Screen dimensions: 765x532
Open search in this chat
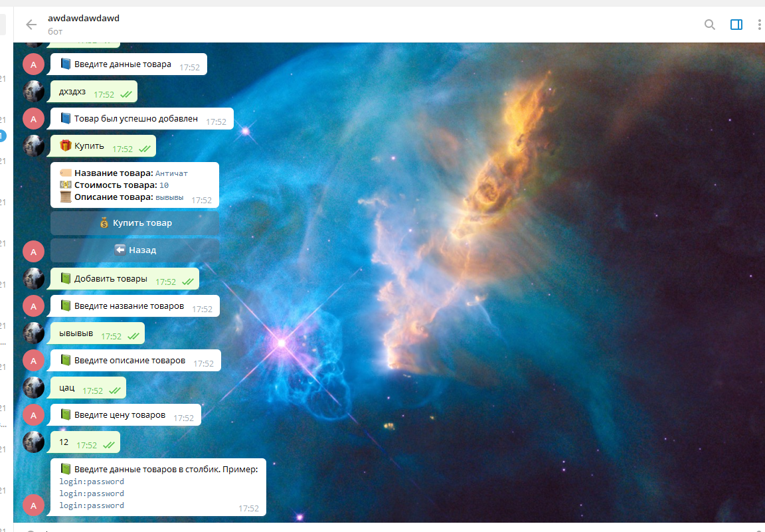click(x=709, y=25)
